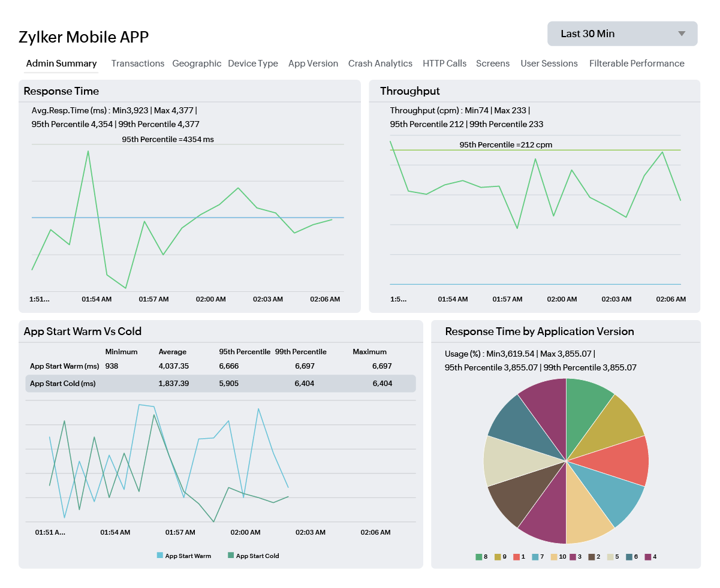The width and height of the screenshot is (720, 588).
Task: Click the 95th Percentile =212 cpm label
Action: [x=506, y=144]
